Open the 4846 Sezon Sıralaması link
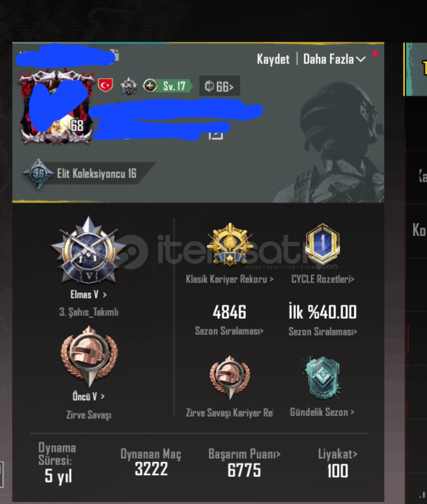The height and width of the screenshot is (504, 427). [229, 331]
